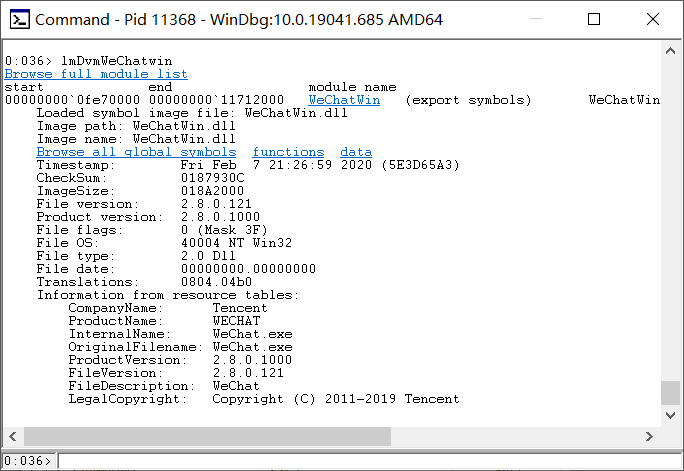
Task: Click the InternalName value 'WeChat.exe'
Action: point(252,334)
